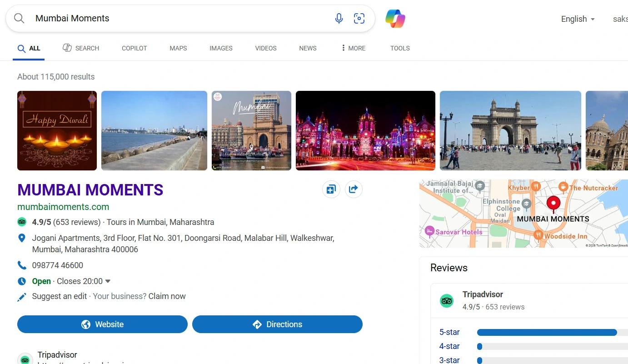The width and height of the screenshot is (628, 364).
Task: Click the search magnifier icon
Action: pyautogui.click(x=19, y=18)
